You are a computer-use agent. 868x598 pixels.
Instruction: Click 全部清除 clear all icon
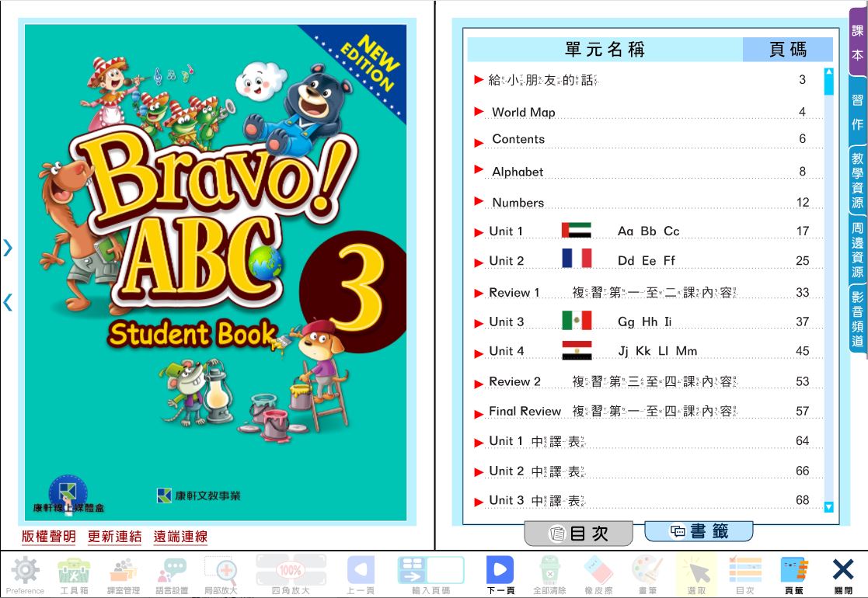click(x=549, y=575)
